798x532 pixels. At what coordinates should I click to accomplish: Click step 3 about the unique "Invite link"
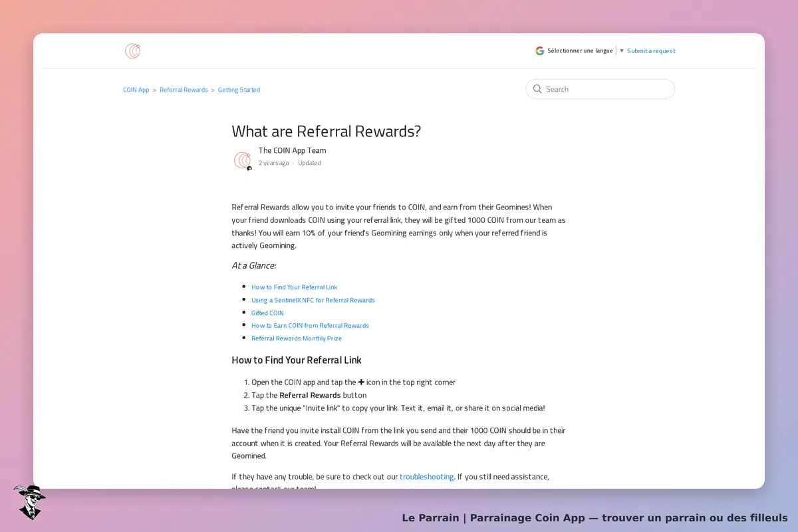[x=398, y=408]
